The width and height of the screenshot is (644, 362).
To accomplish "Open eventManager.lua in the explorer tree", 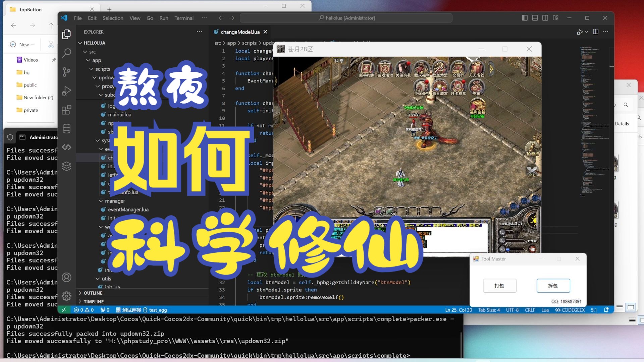I will pos(128,210).
